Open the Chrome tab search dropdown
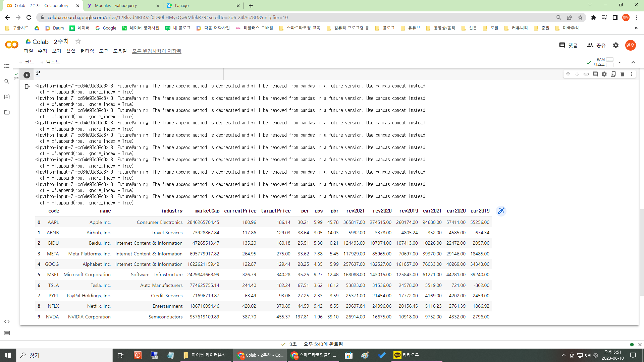 point(590,5)
